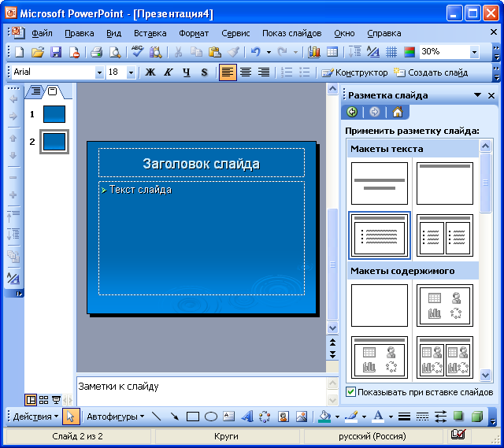Open the color/grayscale view icon

[409, 52]
